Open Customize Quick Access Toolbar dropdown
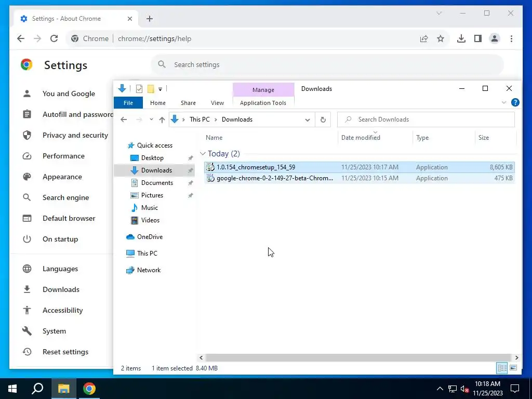Screen dimensions: 532x399 pos(160,89)
